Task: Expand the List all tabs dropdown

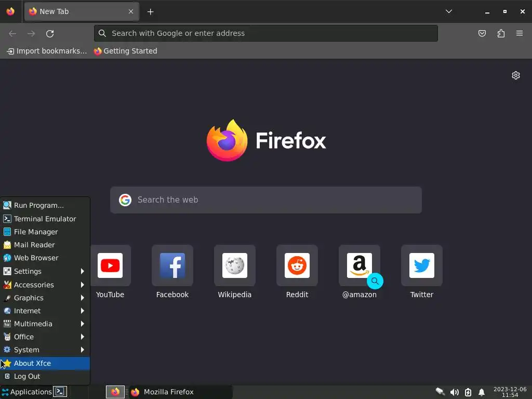Action: (448, 11)
